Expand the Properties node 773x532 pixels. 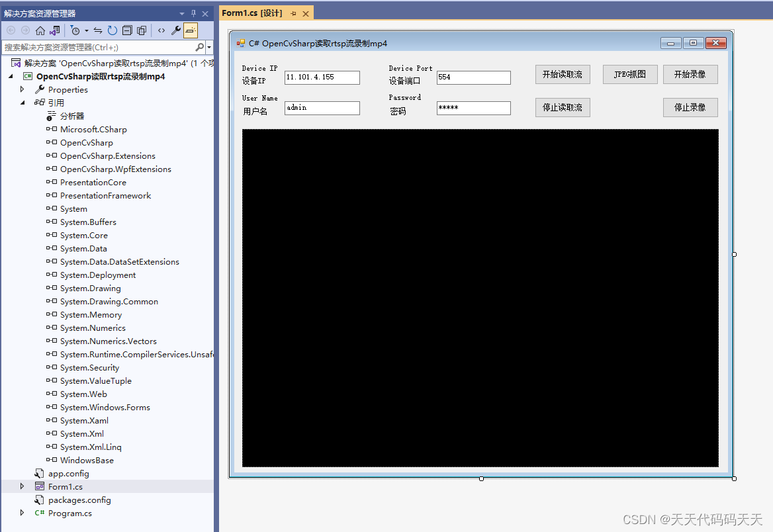pyautogui.click(x=22, y=89)
